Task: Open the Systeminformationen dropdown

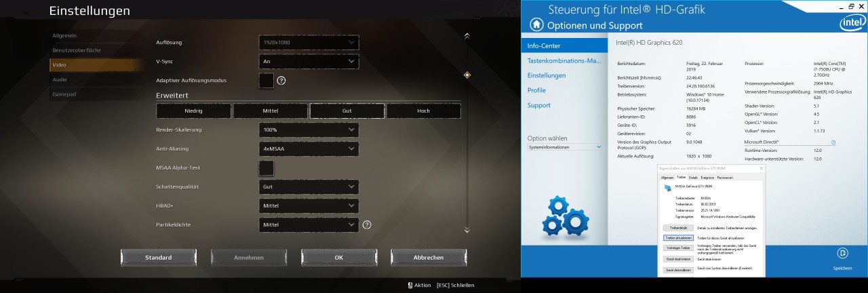Action: [x=564, y=147]
